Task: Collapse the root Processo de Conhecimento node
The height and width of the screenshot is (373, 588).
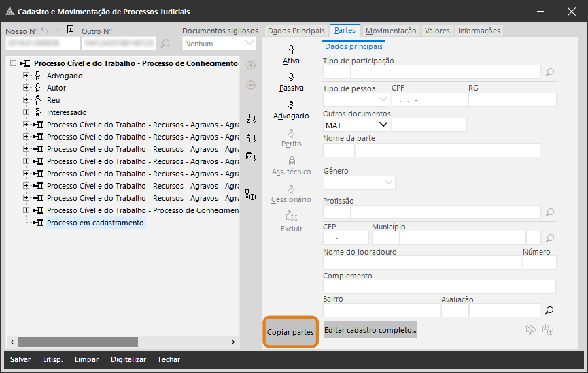Action: tap(14, 63)
